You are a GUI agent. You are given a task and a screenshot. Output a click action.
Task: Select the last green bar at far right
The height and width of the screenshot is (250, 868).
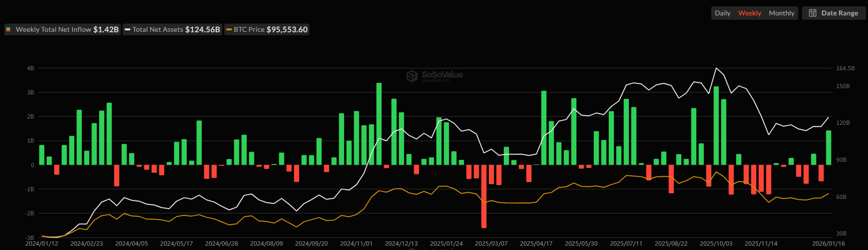(829, 147)
